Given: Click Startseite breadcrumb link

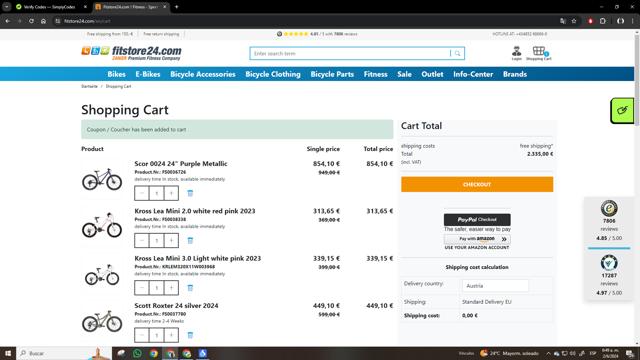Looking at the screenshot, I should 89,87.
